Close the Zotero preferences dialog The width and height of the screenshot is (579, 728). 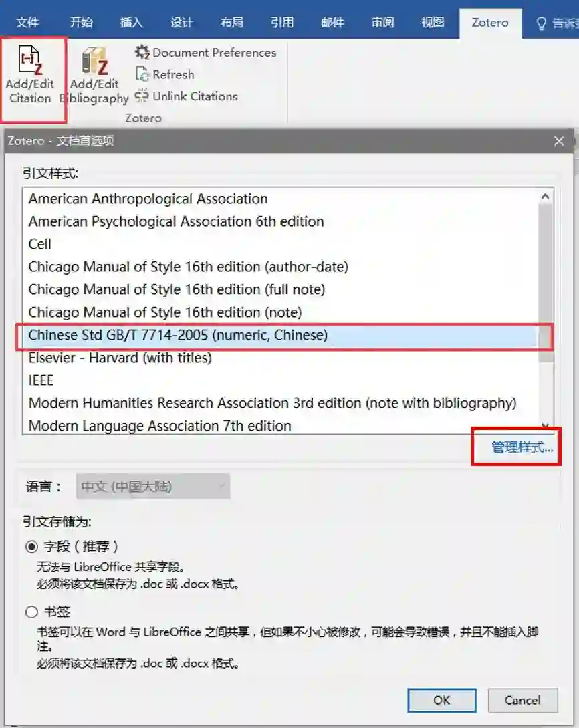[x=559, y=141]
